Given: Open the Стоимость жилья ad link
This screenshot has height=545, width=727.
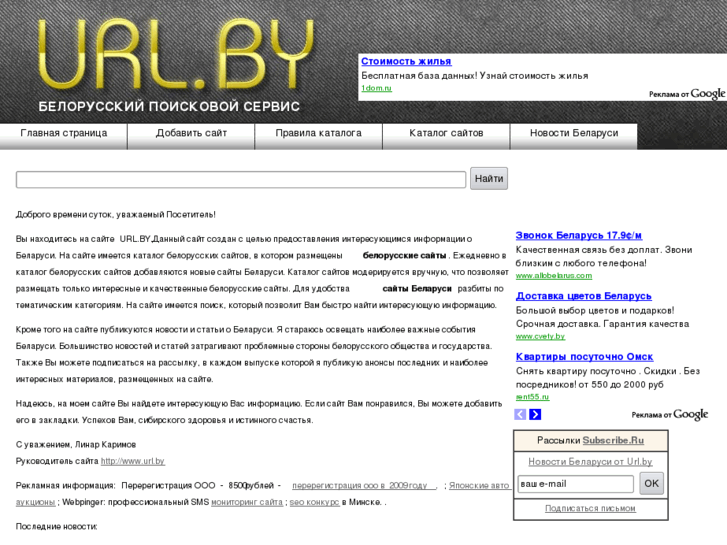Looking at the screenshot, I should coord(406,61).
